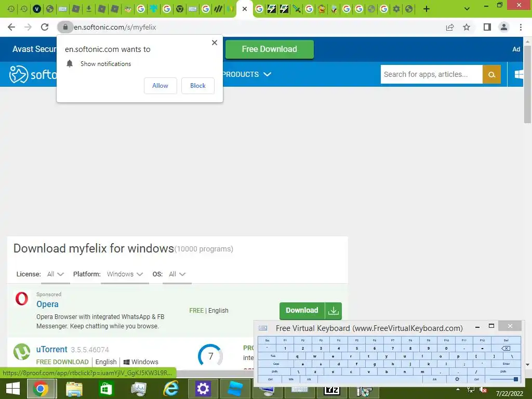532x399 pixels.
Task: Expand the PRODUCTS menu chevron
Action: click(x=268, y=74)
